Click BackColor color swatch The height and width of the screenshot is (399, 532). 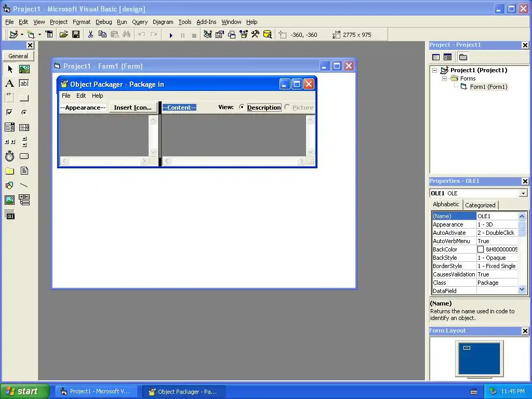tap(481, 249)
